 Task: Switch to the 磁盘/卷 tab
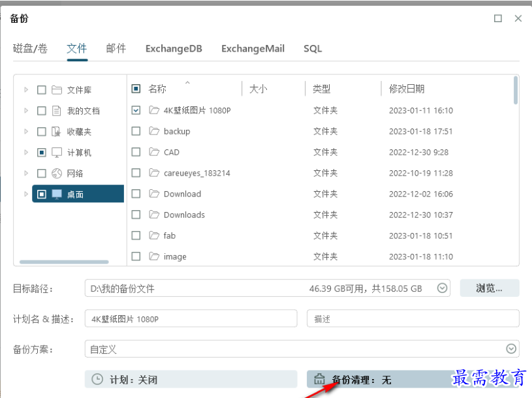tap(30, 49)
